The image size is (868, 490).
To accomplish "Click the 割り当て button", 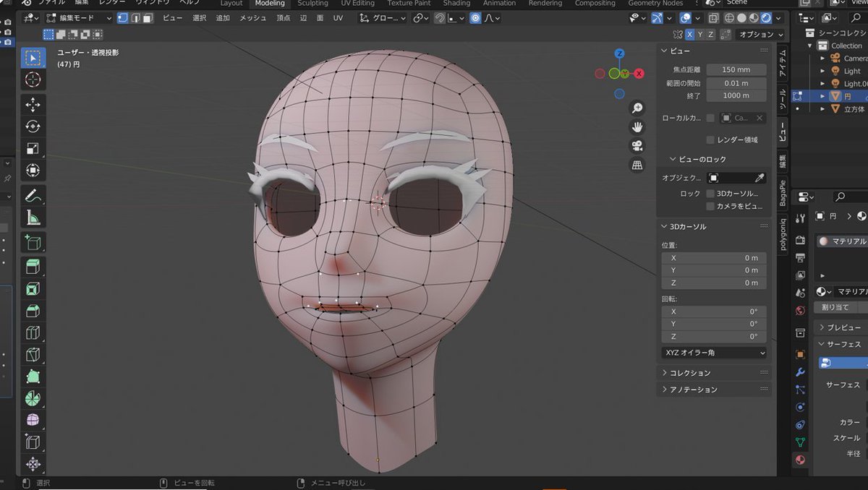I will (x=836, y=307).
